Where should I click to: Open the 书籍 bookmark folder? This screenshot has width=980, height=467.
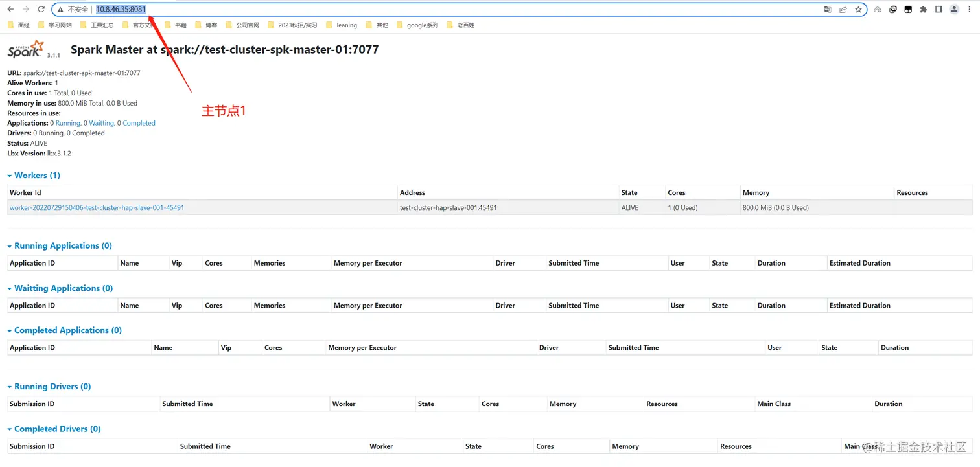176,25
